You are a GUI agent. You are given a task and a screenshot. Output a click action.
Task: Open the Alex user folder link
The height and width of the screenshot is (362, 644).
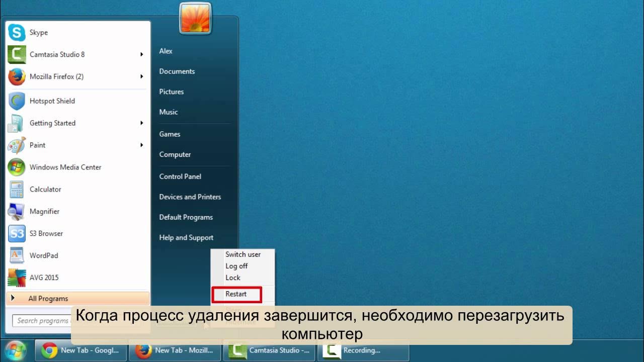click(x=166, y=51)
